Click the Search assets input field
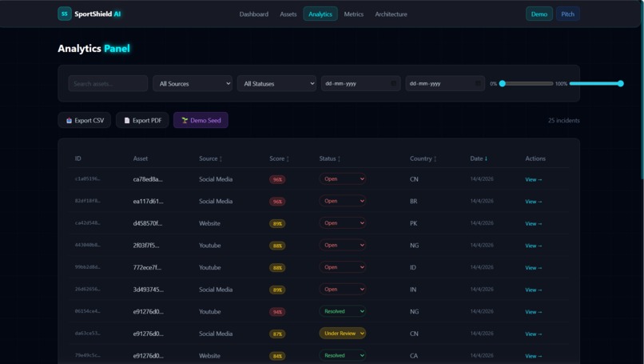Screen dimensions: 644x364 (x=108, y=83)
